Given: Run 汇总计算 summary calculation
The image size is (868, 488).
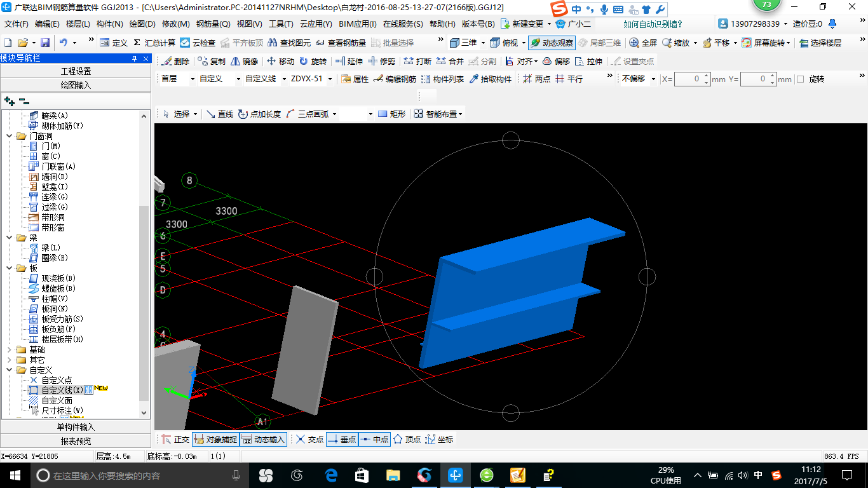Looking at the screenshot, I should [x=154, y=43].
